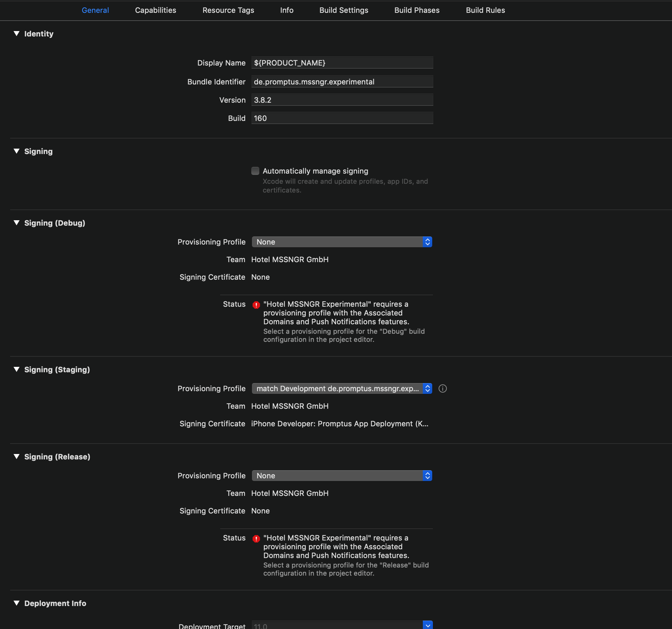
Task: Collapse the Signing (Staging) section
Action: coord(17,369)
